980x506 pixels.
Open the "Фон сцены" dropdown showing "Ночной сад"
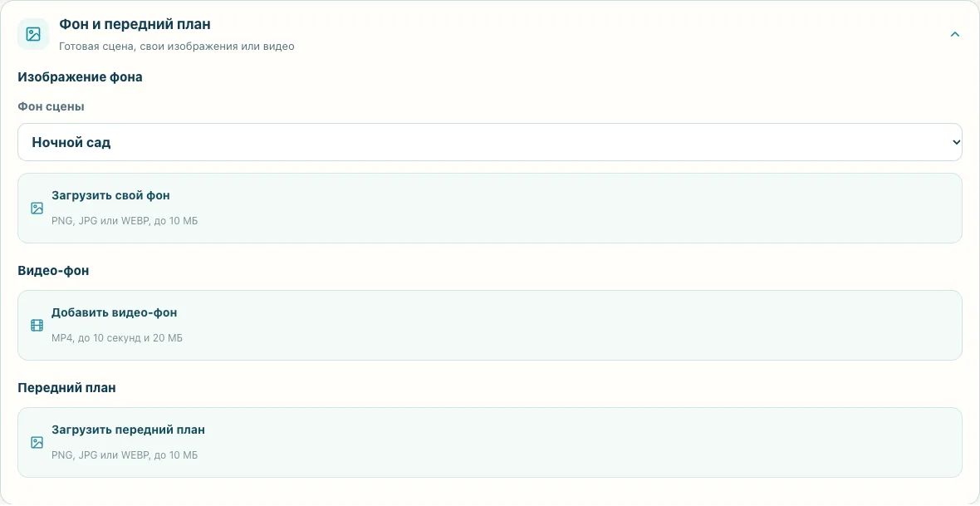[490, 142]
